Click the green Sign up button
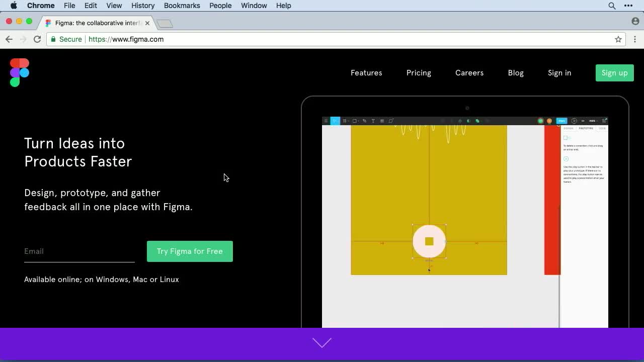 (615, 73)
